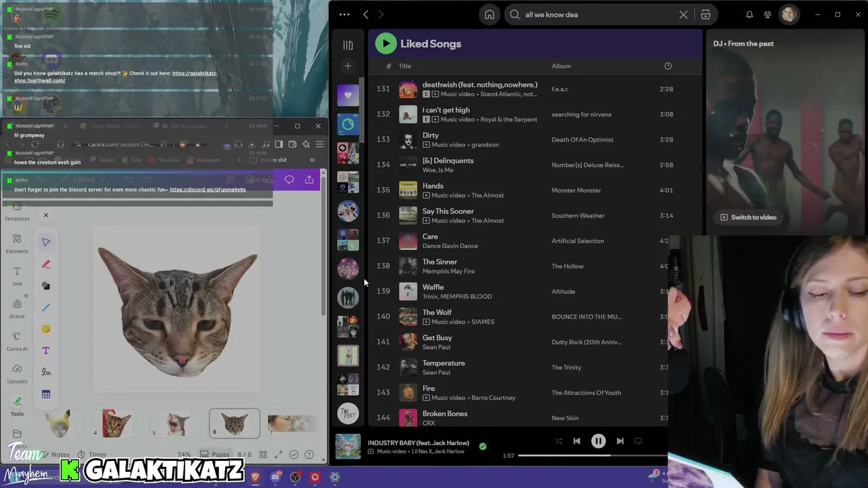Open Spotify notifications bell
The width and height of the screenshot is (868, 488).
(x=749, y=14)
